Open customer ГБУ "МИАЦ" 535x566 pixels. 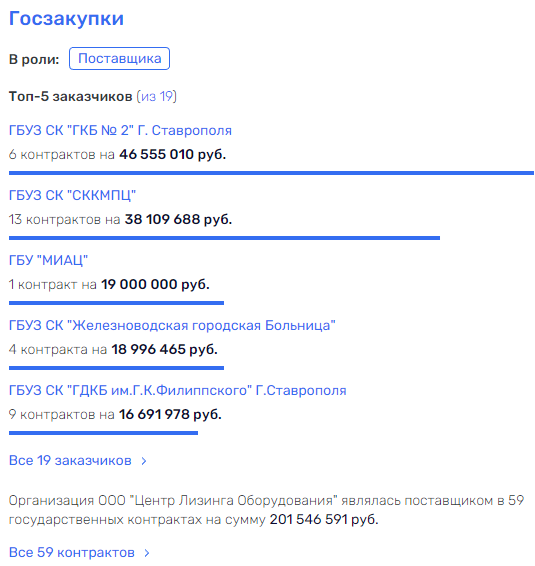pyautogui.click(x=48, y=260)
